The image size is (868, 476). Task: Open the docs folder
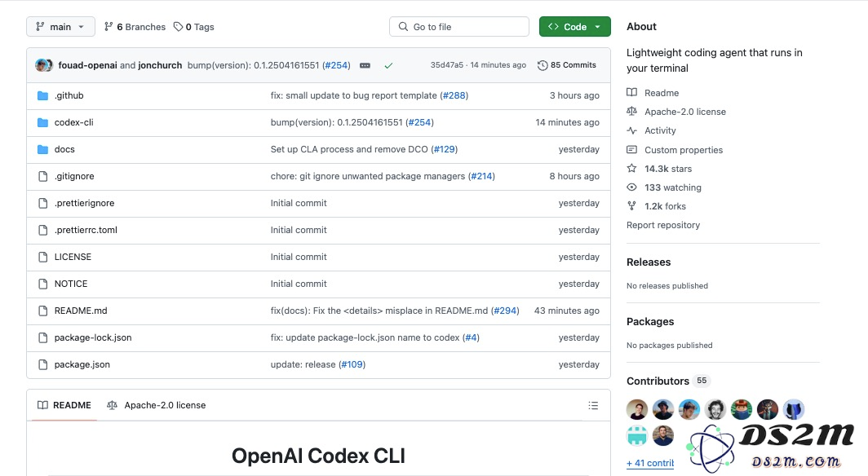pos(64,149)
